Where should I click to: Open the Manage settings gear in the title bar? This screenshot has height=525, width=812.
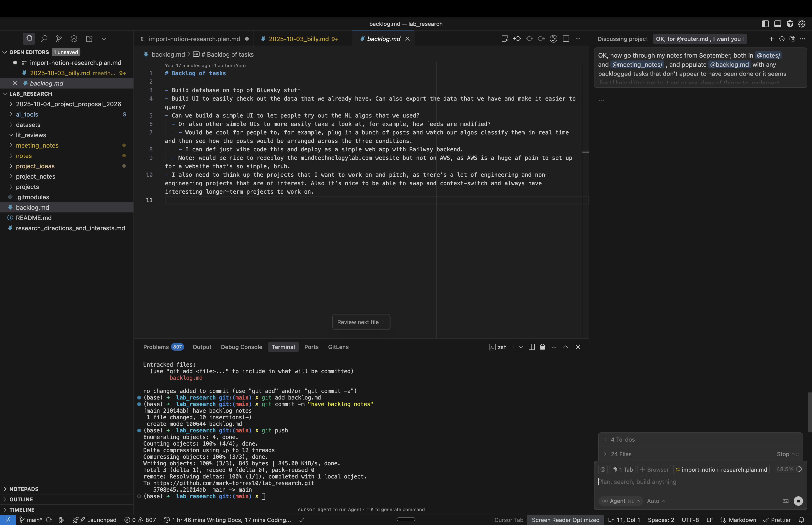click(802, 24)
